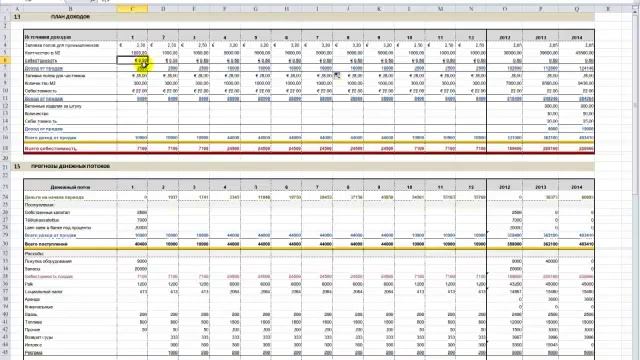
Task: Open the blue 'Доход от продаж' link in row 7
Action: click(44, 68)
